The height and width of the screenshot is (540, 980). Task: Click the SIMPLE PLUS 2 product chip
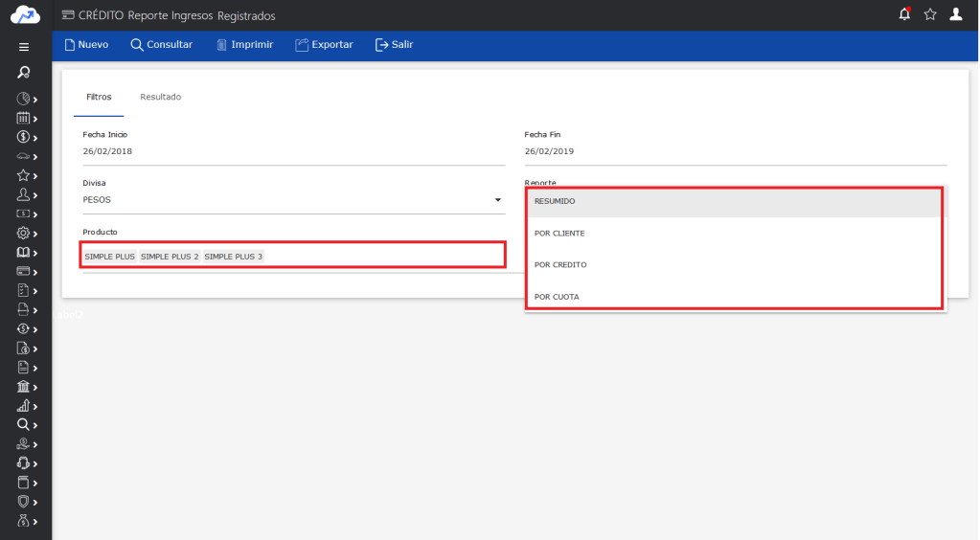point(170,257)
